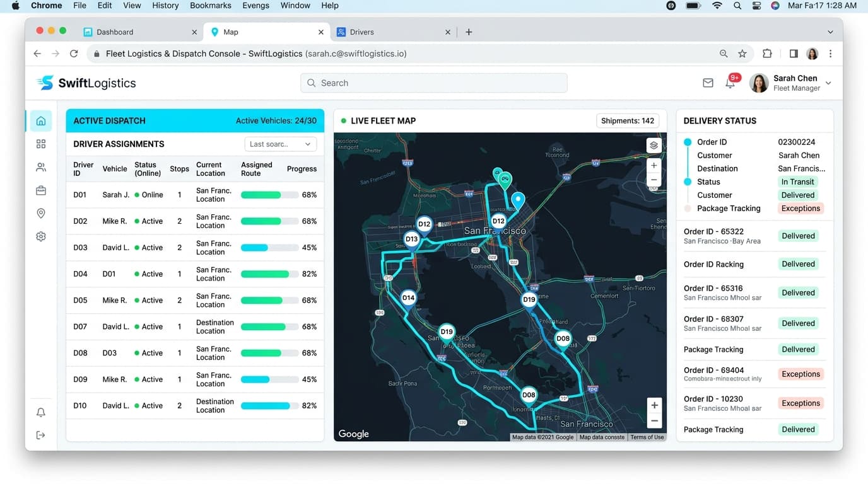Click the logout icon in sidebar
Image resolution: width=868 pixels, height=484 pixels.
tap(41, 435)
